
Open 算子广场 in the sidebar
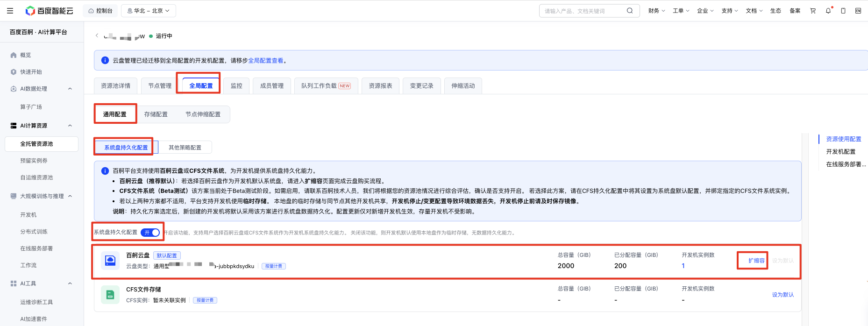(31, 107)
